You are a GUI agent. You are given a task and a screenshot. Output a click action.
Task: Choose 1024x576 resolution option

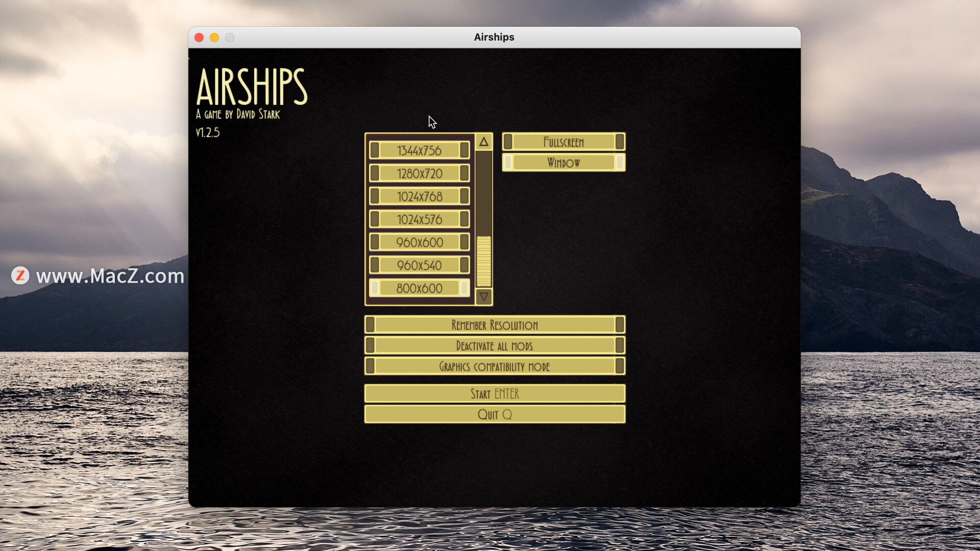419,219
